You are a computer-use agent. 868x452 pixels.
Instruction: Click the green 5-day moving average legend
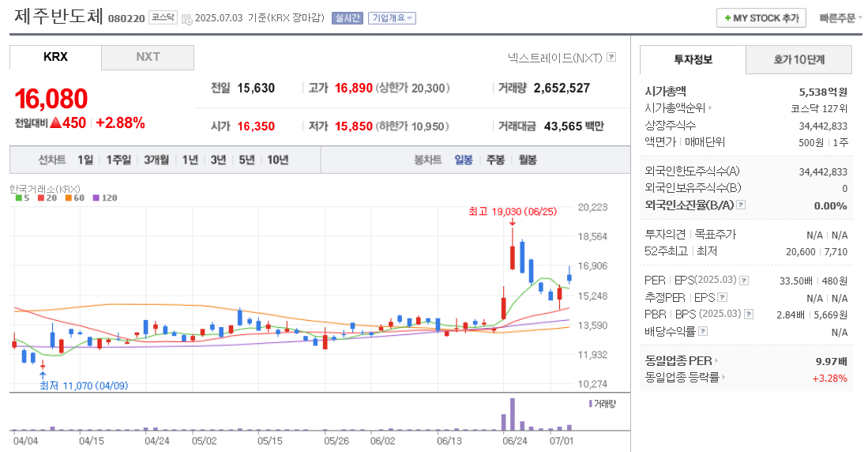[23, 198]
